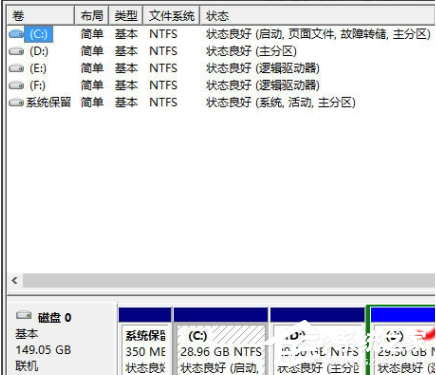Click the 磁盘 0 disk icon
The width and height of the screenshot is (436, 375).
tap(24, 315)
